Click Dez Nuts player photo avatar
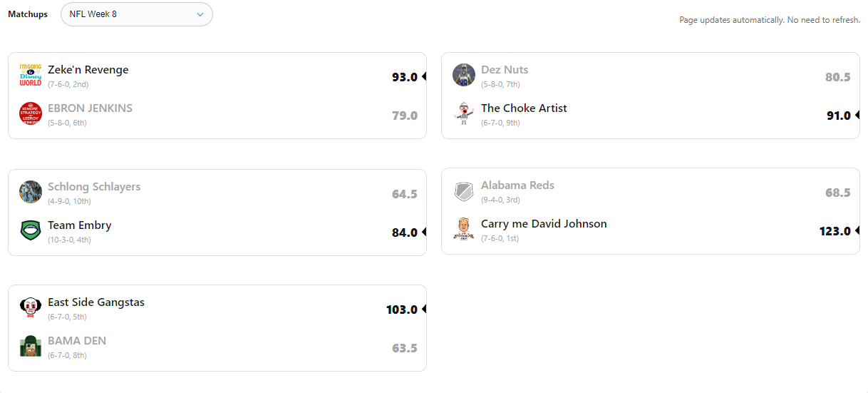The height and width of the screenshot is (393, 868). [x=464, y=75]
